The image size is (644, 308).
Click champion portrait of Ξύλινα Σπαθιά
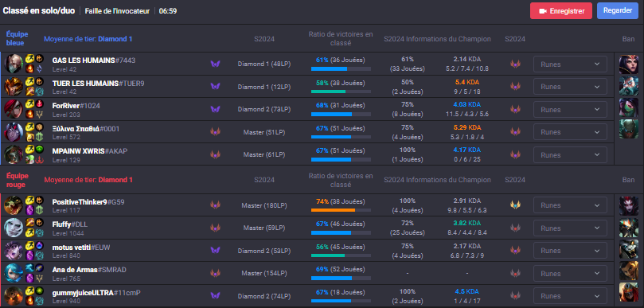click(x=14, y=132)
